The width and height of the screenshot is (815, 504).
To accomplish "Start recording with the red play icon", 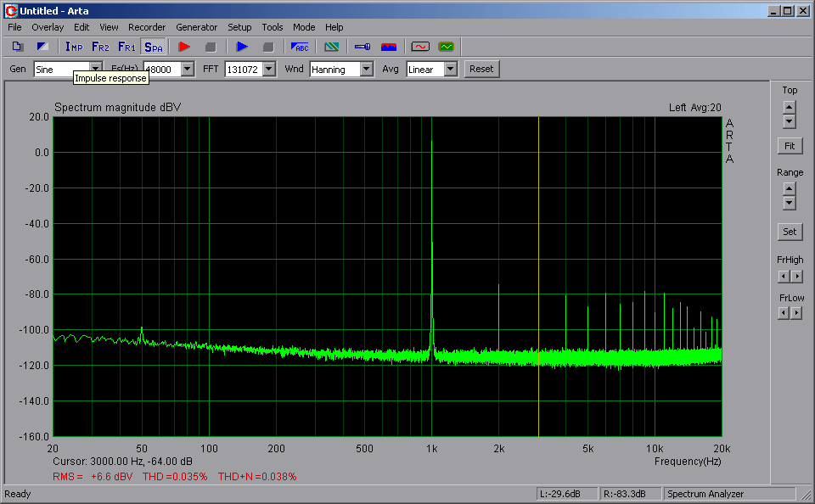I will 184,47.
